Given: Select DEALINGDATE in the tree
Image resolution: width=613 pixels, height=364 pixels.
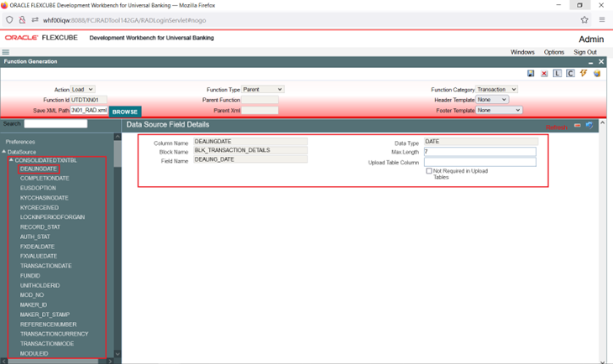Looking at the screenshot, I should (x=39, y=169).
